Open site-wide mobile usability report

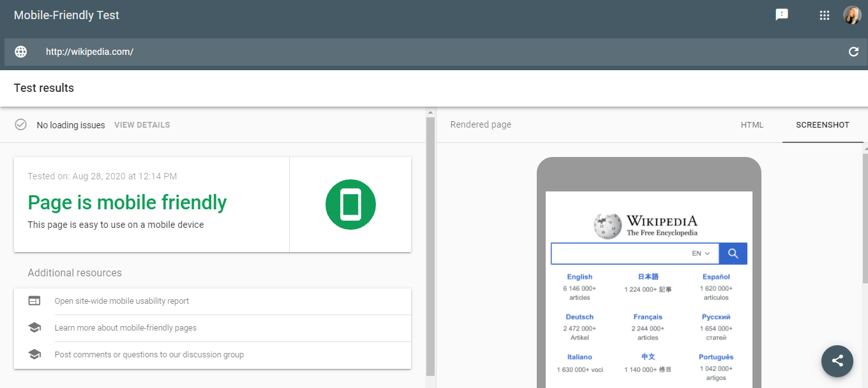point(121,301)
